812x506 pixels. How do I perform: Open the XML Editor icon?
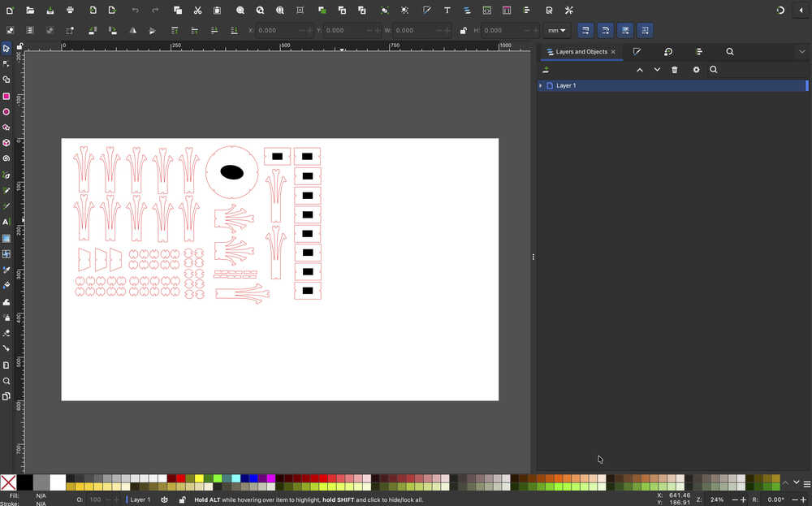tap(486, 11)
